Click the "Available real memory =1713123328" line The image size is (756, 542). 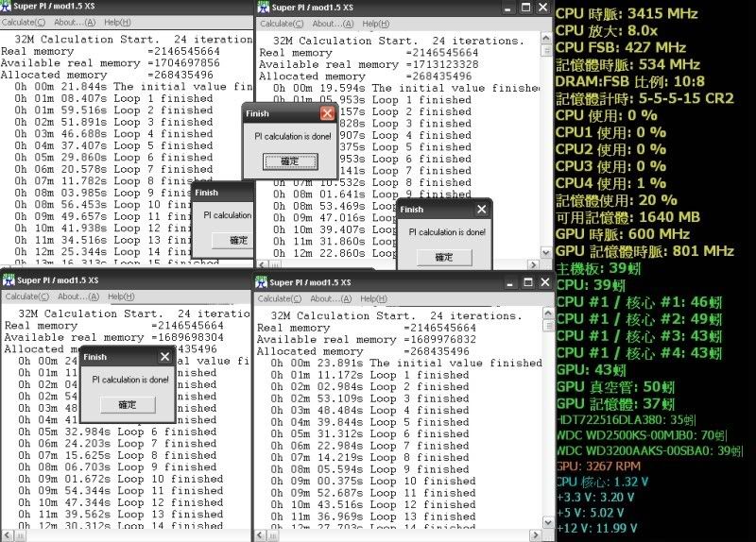click(x=369, y=64)
